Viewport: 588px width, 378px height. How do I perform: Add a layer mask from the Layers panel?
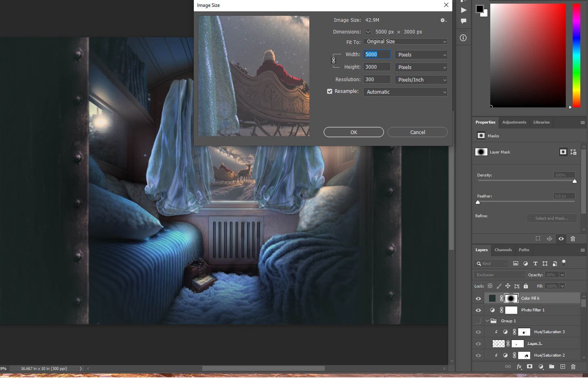529,367
